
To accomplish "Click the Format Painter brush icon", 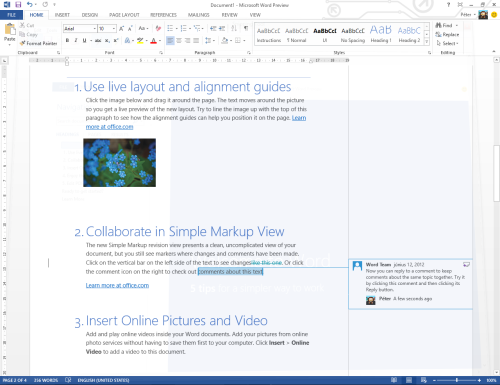I will [x=22, y=43].
